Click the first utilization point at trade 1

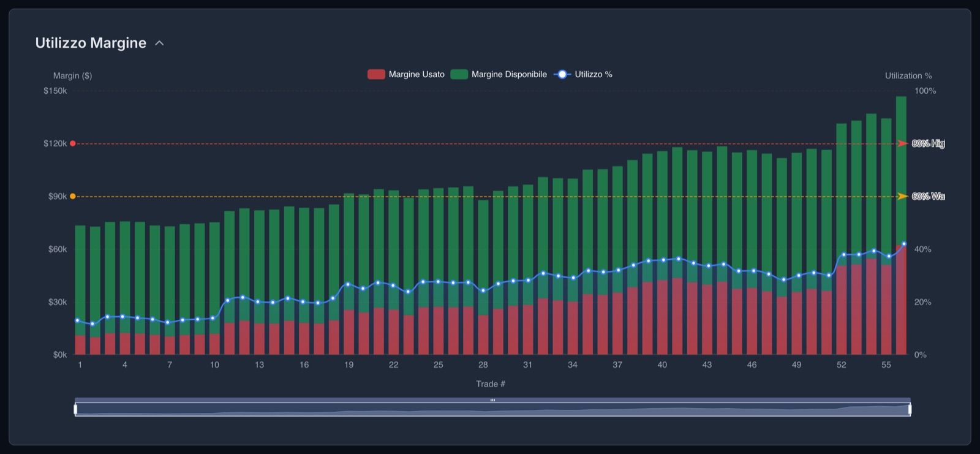77,320
